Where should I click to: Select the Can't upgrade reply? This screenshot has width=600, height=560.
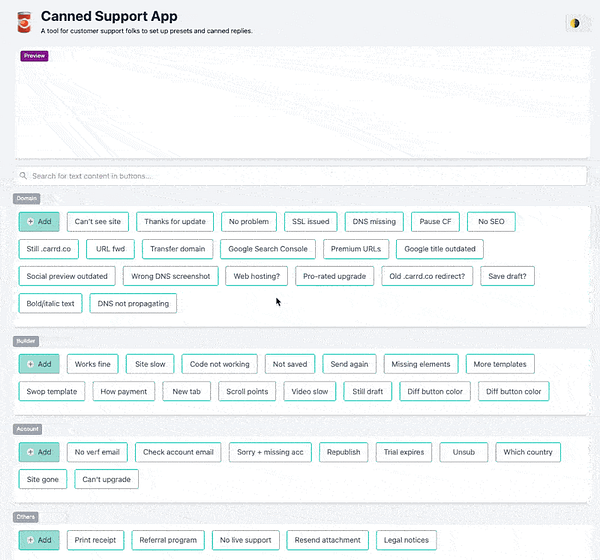click(x=106, y=479)
